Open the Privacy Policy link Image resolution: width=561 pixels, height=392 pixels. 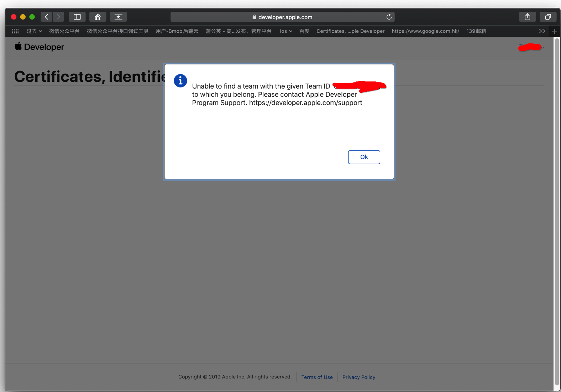(359, 377)
